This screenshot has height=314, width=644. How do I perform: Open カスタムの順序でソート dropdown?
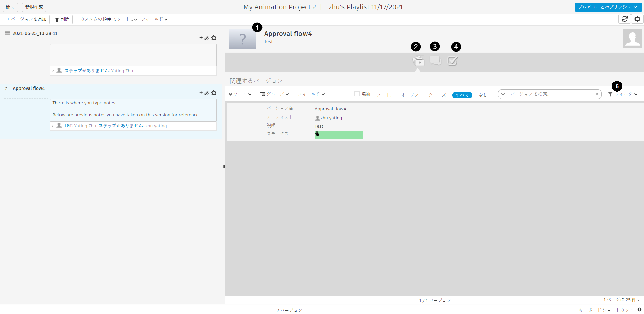point(109,19)
